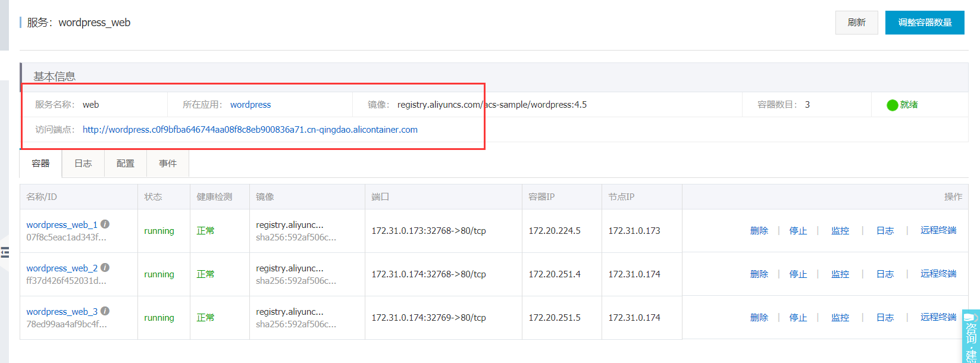Click node IP 172.31.0.173
Screen dimensions: 980x363
(x=634, y=231)
